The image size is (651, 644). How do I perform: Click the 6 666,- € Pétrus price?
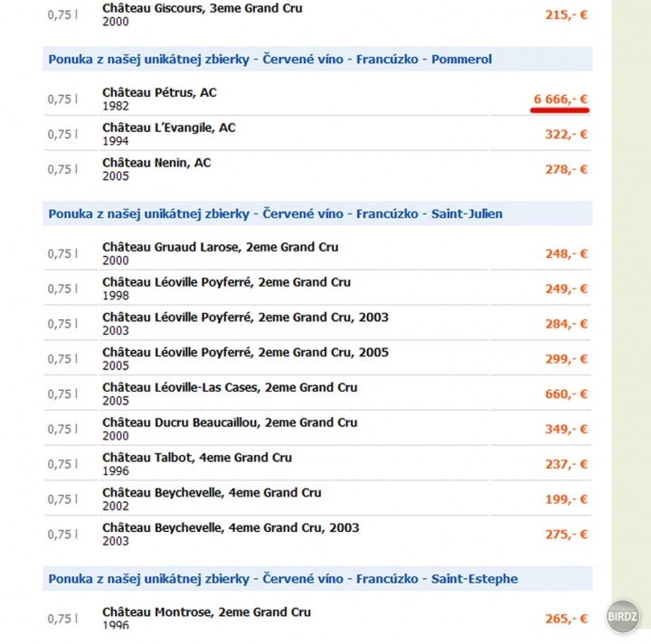point(561,99)
